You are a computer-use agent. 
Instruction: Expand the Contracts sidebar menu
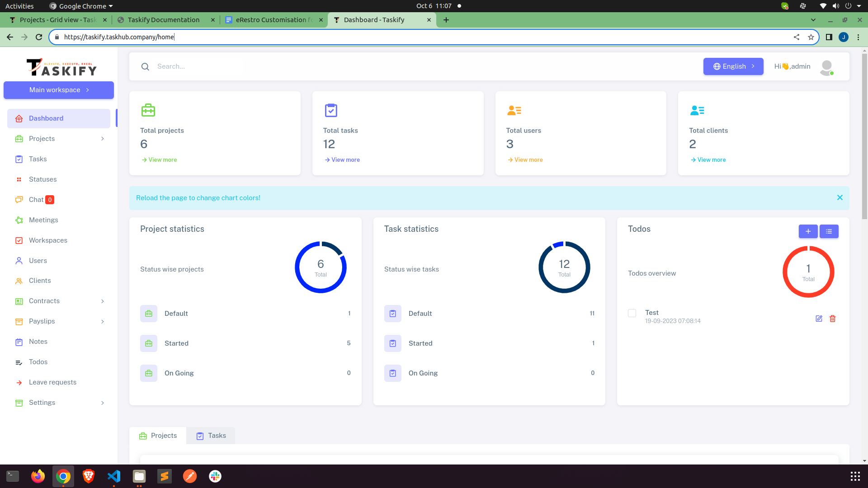(x=102, y=301)
